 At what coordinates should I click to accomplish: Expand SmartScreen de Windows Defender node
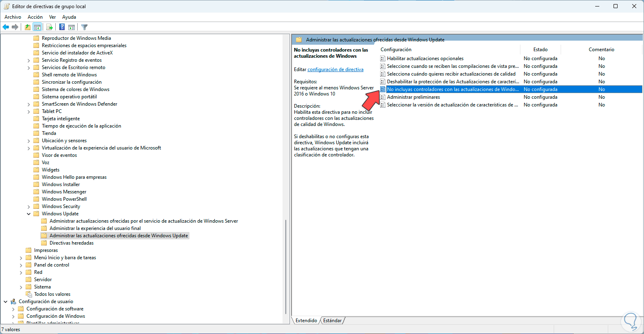(28, 104)
